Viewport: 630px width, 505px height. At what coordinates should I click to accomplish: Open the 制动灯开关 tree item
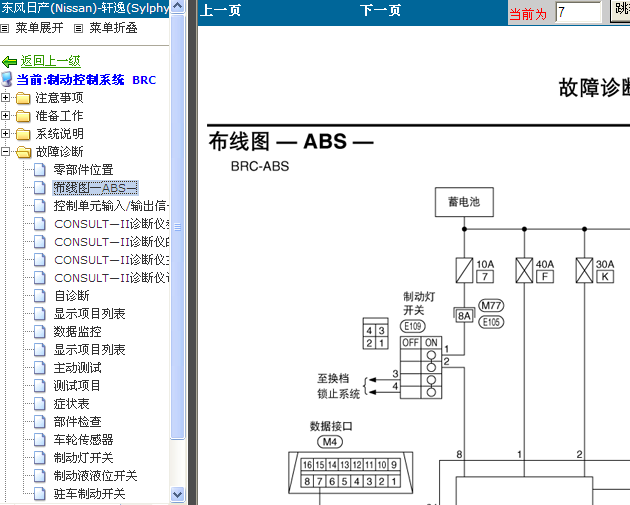click(x=83, y=458)
